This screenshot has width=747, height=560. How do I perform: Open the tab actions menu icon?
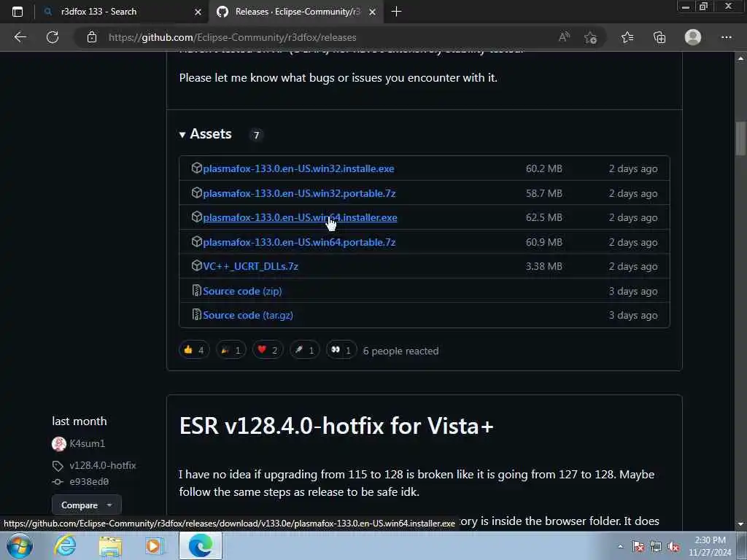click(x=18, y=12)
